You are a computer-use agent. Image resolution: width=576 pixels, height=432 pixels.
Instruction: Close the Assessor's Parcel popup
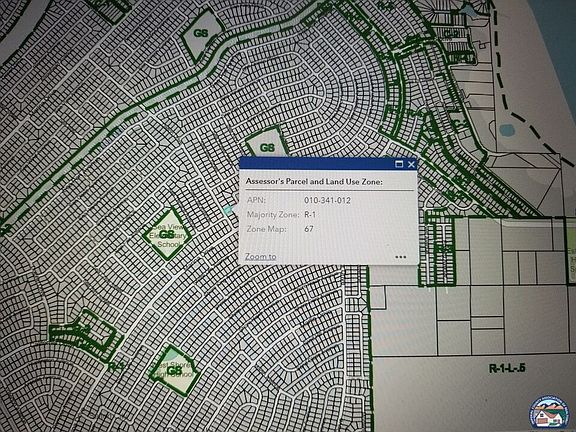411,164
